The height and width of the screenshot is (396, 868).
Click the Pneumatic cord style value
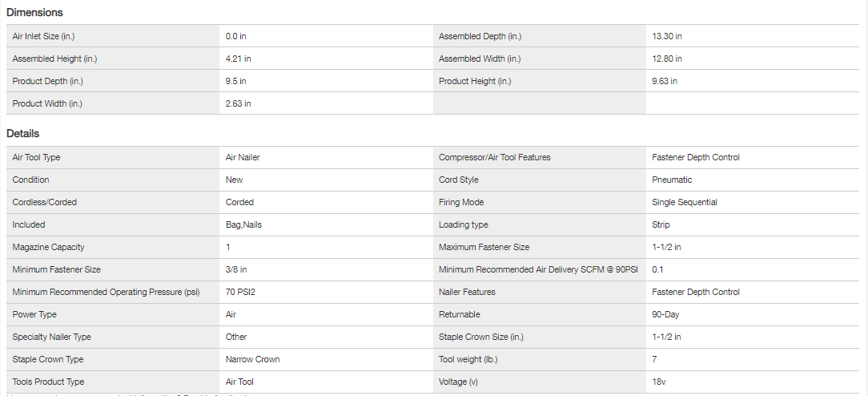pyautogui.click(x=672, y=180)
